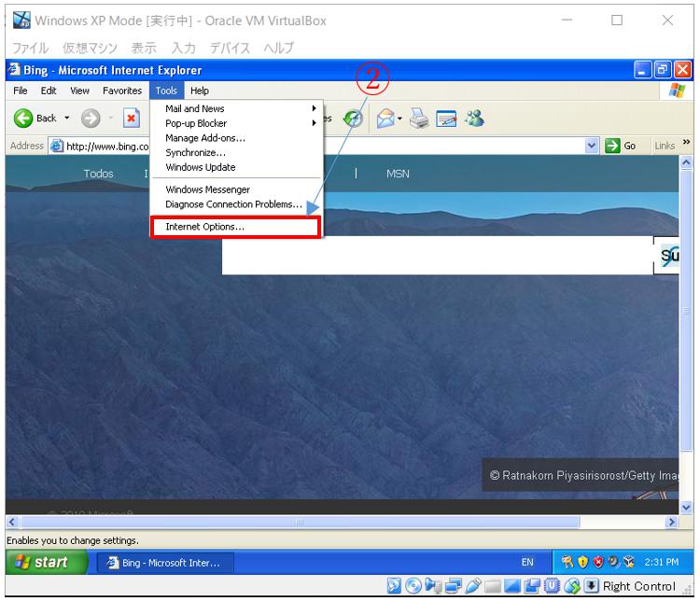This screenshot has width=700, height=601.
Task: Open VirtualBox 入力 menu
Action: coord(184,48)
